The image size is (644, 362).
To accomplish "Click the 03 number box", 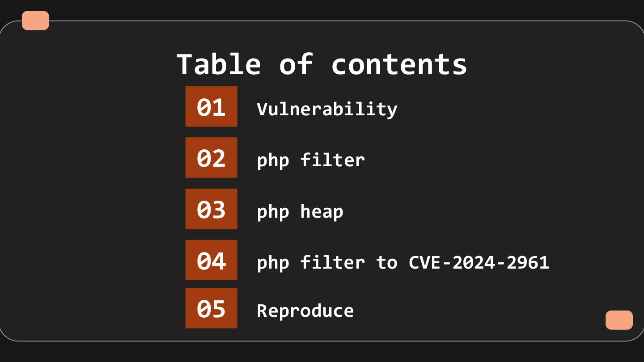I will pos(211,209).
